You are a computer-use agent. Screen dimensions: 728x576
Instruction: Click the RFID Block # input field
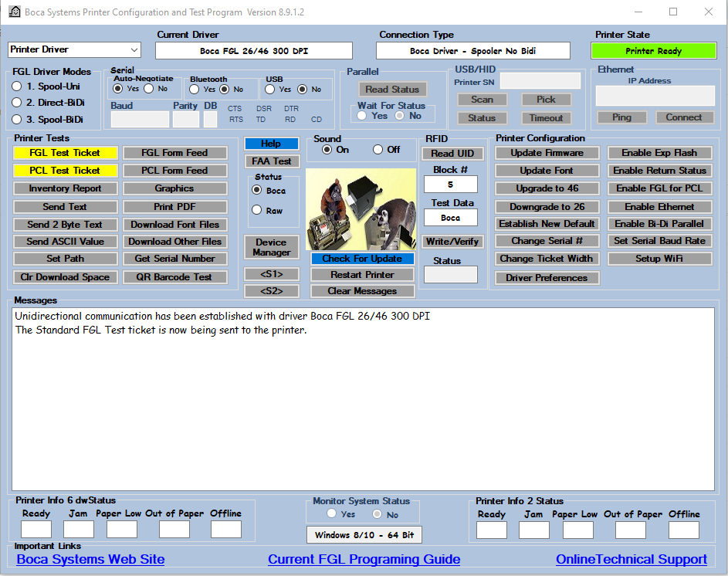[x=450, y=185]
